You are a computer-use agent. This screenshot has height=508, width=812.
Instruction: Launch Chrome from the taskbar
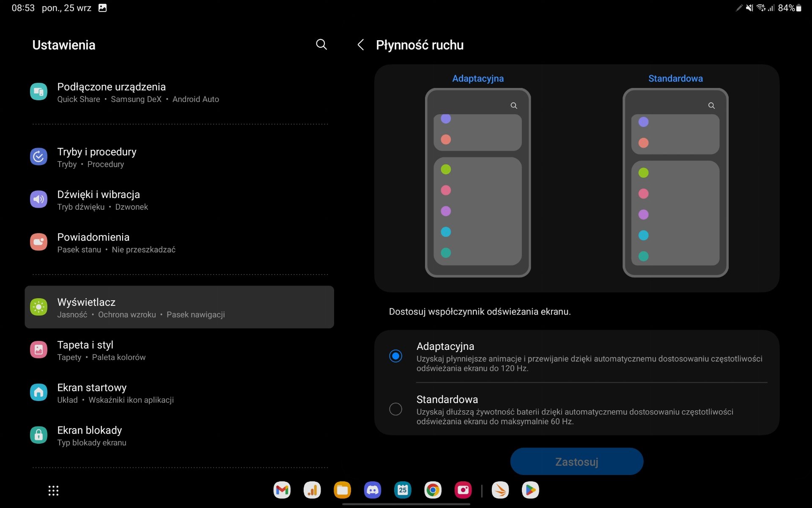click(x=433, y=490)
